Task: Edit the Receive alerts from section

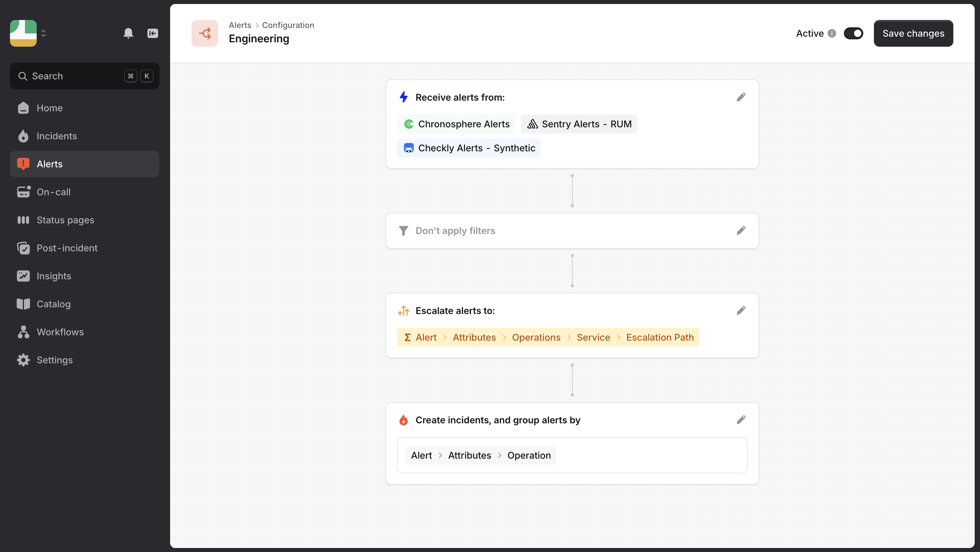Action: click(741, 97)
